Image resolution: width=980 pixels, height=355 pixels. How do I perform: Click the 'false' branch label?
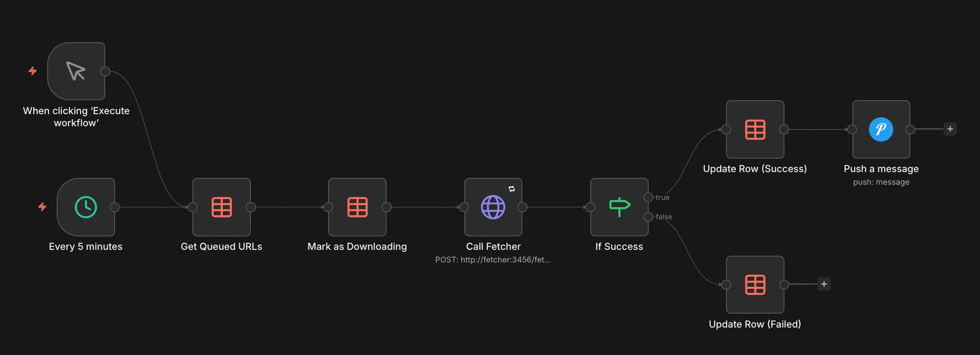point(664,217)
